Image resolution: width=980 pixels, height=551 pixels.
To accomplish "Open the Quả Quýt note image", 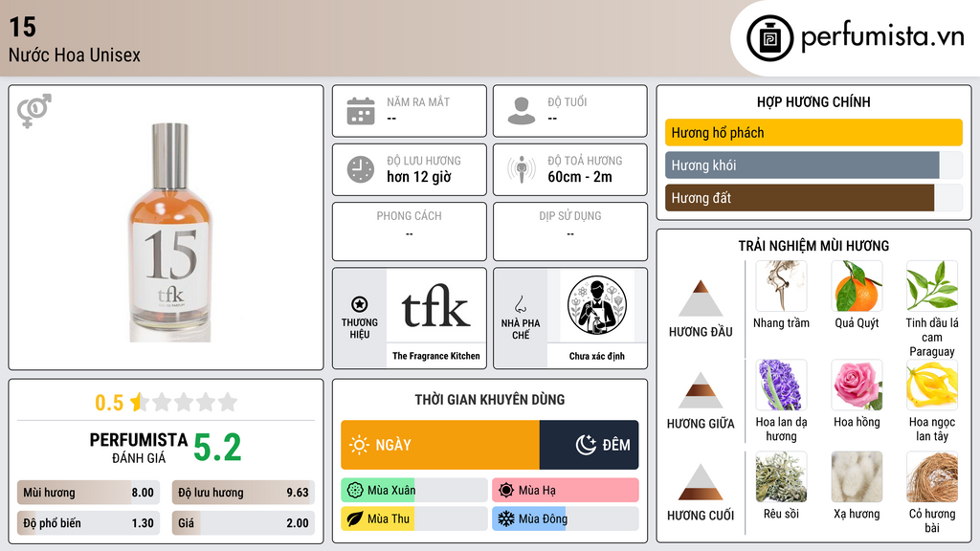I will [x=857, y=286].
